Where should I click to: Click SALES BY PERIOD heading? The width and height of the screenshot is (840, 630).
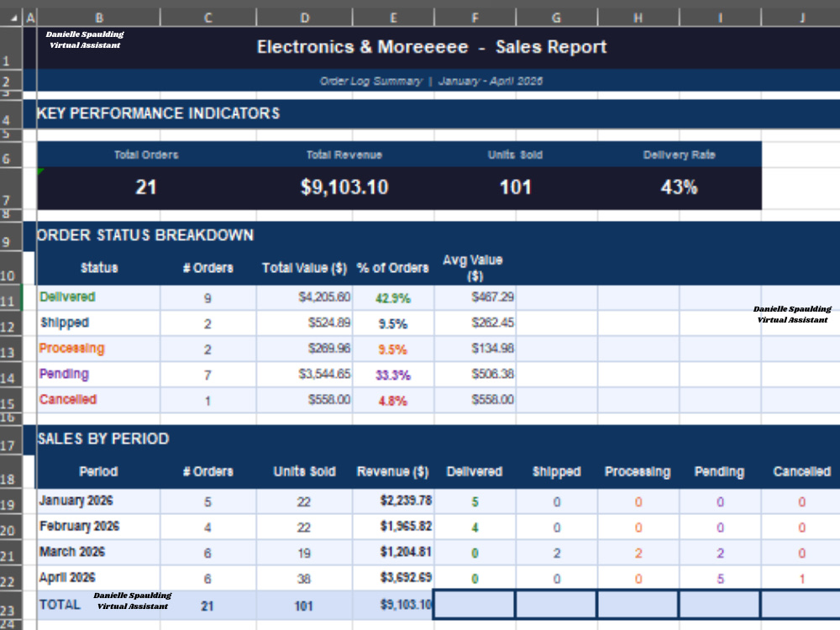(103, 439)
